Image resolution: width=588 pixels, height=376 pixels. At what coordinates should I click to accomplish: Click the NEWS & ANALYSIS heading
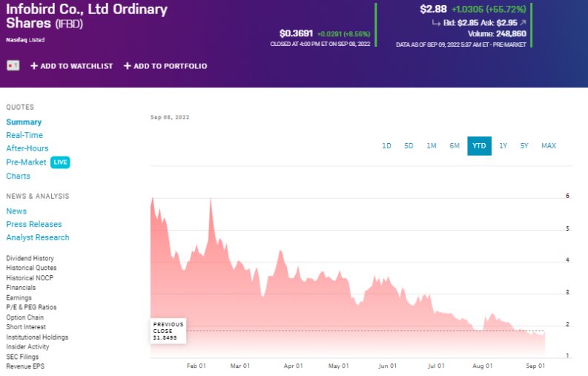[x=38, y=197]
